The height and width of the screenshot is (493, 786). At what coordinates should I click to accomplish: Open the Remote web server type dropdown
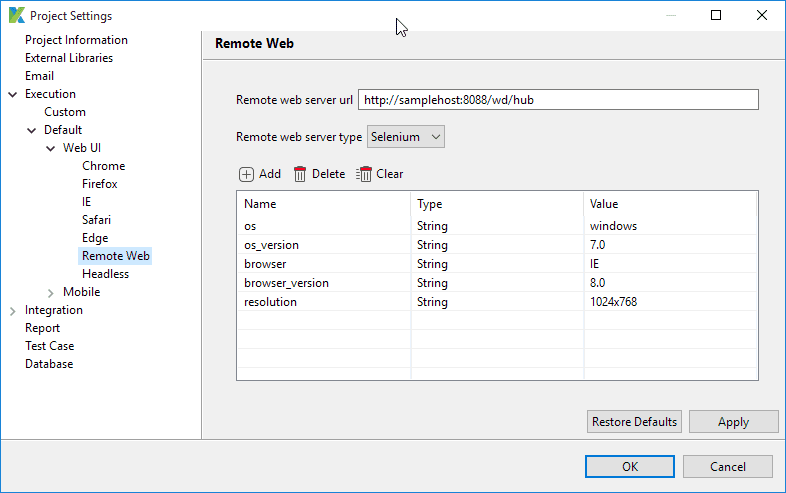click(x=406, y=136)
